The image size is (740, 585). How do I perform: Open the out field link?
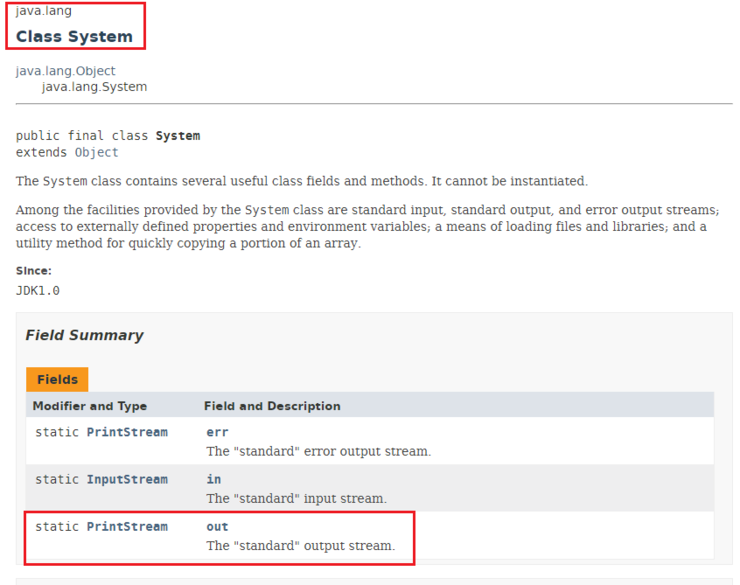[x=217, y=526]
